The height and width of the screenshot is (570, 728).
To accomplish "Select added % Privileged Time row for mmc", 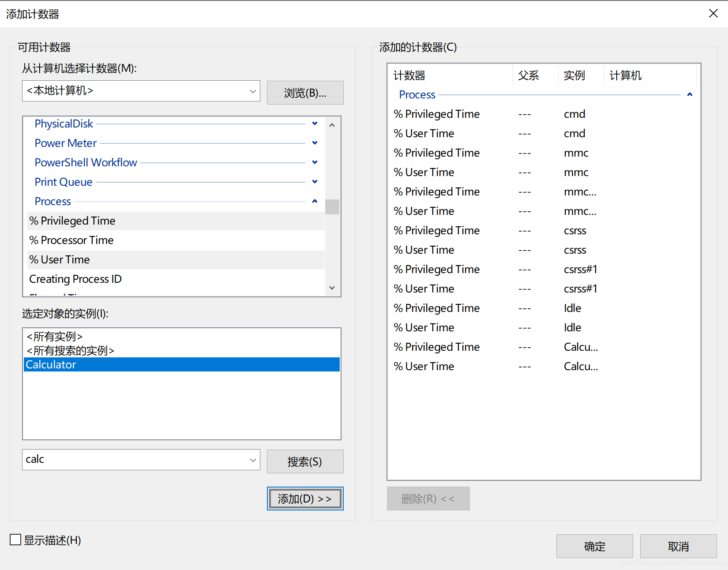I will pyautogui.click(x=544, y=153).
